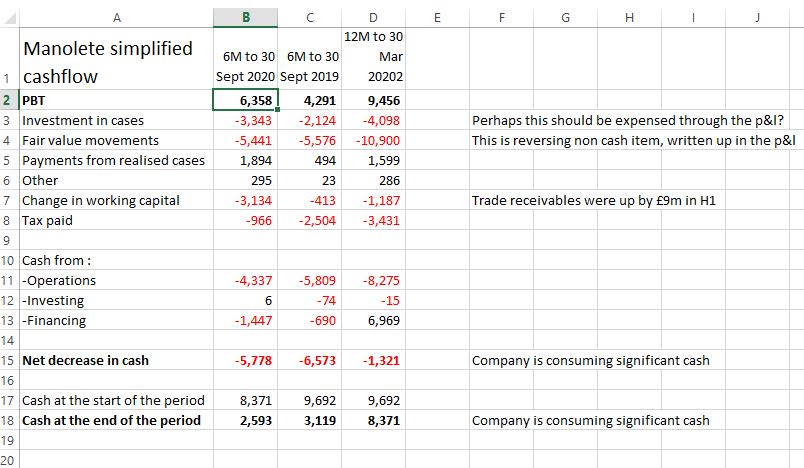Select column F header

click(x=501, y=17)
